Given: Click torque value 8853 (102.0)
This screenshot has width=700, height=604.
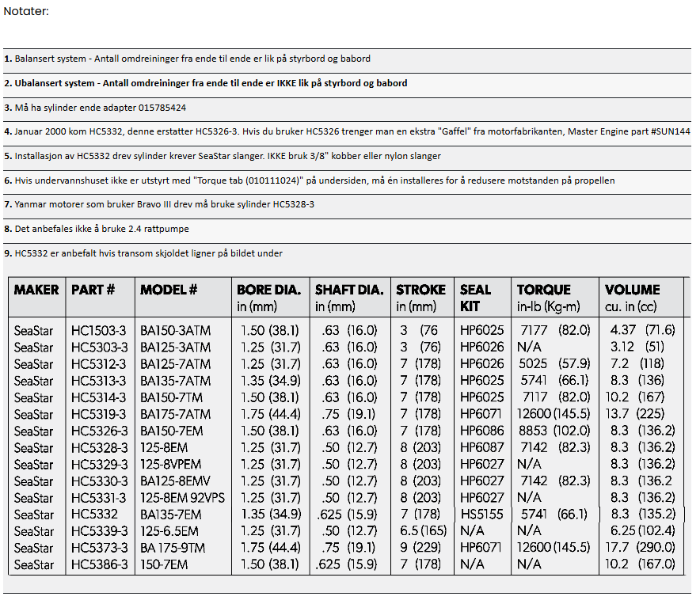Looking at the screenshot, I should pyautogui.click(x=554, y=431).
